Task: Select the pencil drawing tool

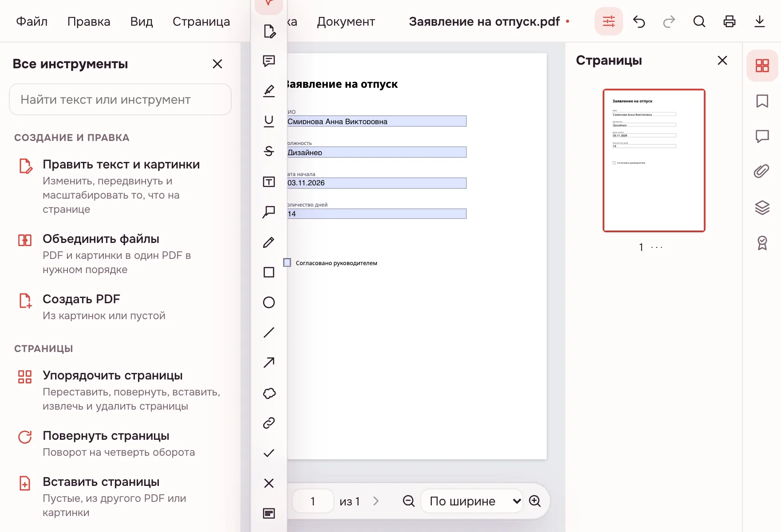Action: coord(269,242)
